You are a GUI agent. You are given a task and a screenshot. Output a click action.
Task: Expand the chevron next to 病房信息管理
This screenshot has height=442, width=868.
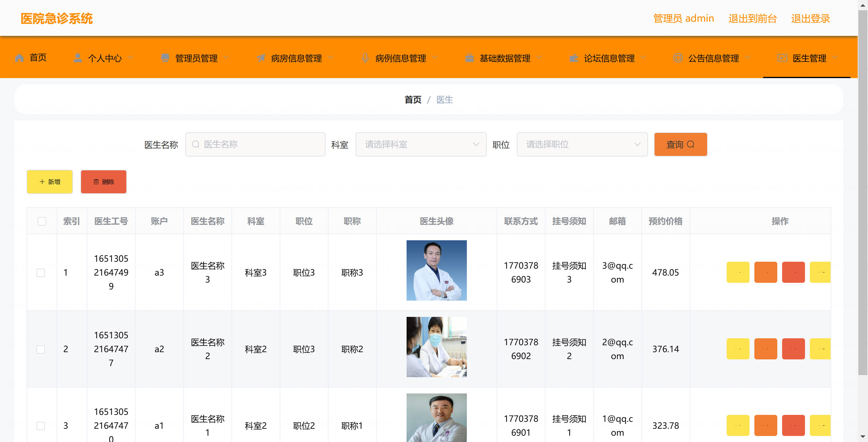click(x=331, y=58)
